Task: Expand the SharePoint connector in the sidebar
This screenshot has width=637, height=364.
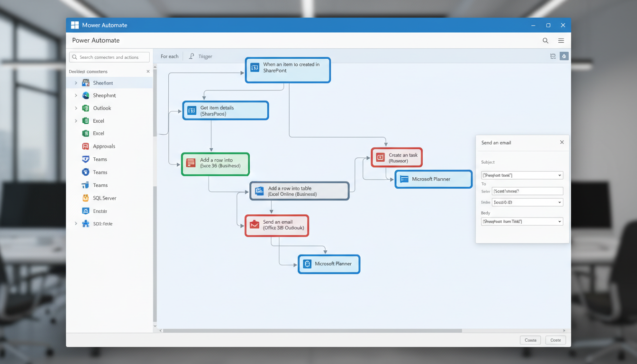Action: (76, 82)
